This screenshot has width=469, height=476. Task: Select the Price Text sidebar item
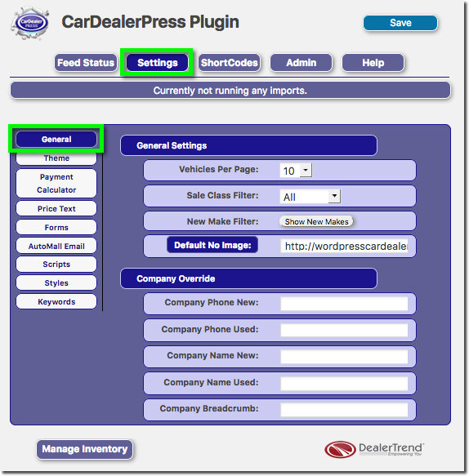pyautogui.click(x=56, y=209)
